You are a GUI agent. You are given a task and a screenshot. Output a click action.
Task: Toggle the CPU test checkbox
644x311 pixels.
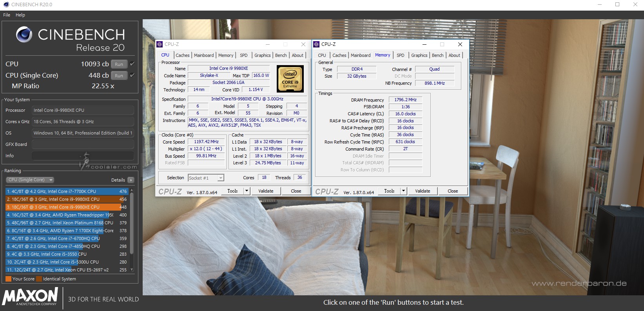[132, 64]
